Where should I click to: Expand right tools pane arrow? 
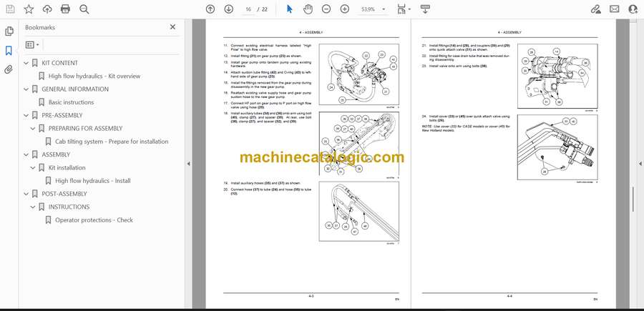coord(640,164)
